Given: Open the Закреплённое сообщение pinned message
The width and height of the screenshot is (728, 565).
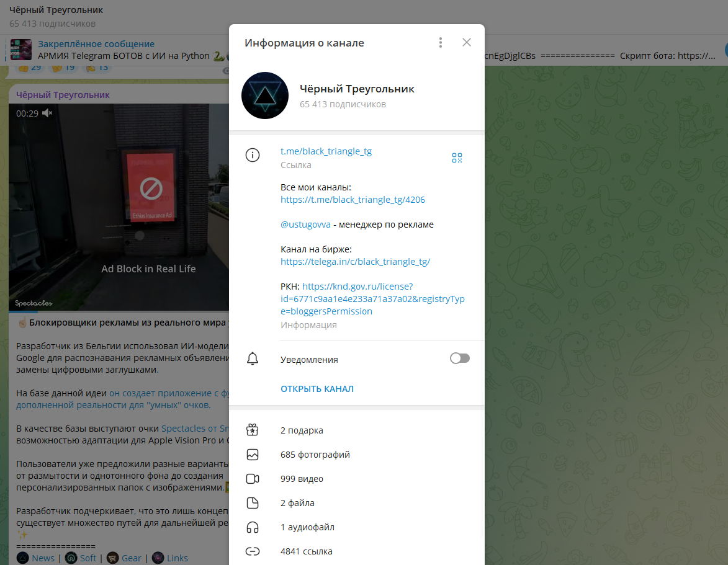Looking at the screenshot, I should [x=96, y=43].
